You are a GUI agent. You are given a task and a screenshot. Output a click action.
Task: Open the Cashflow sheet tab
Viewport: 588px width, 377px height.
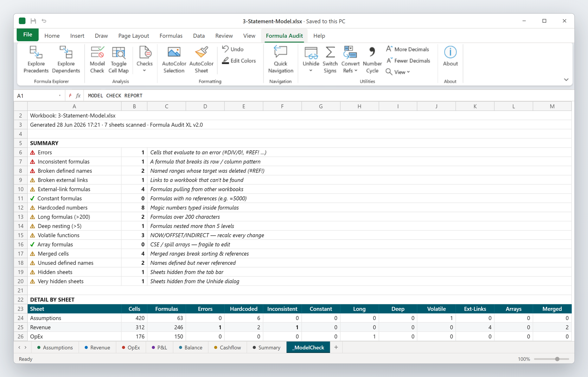227,347
